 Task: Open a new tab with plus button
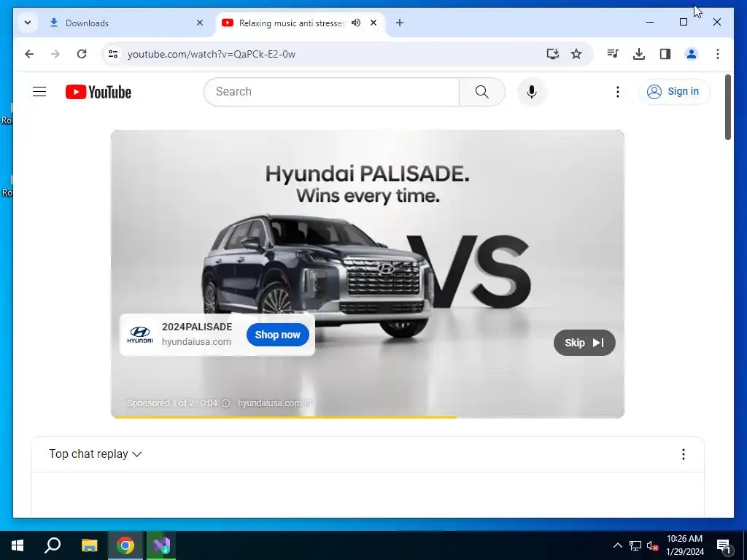point(400,23)
